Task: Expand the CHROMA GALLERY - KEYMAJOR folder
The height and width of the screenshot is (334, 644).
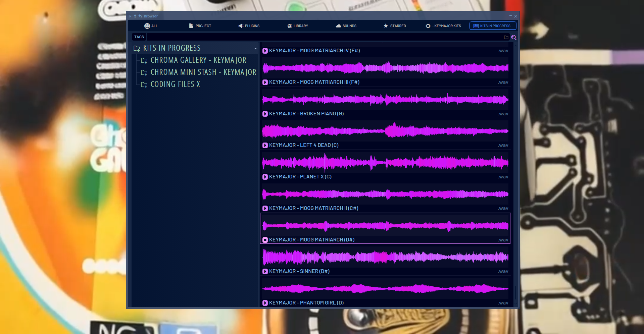Action: click(198, 60)
